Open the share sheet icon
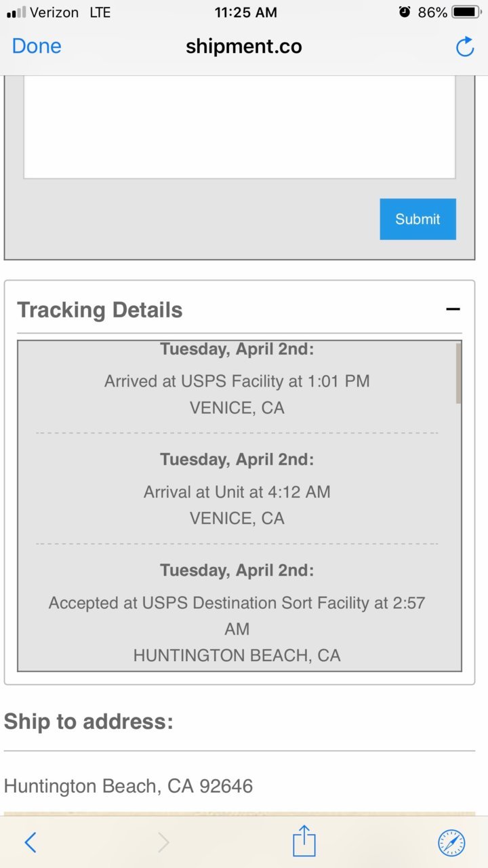The height and width of the screenshot is (868, 488). coord(304,841)
